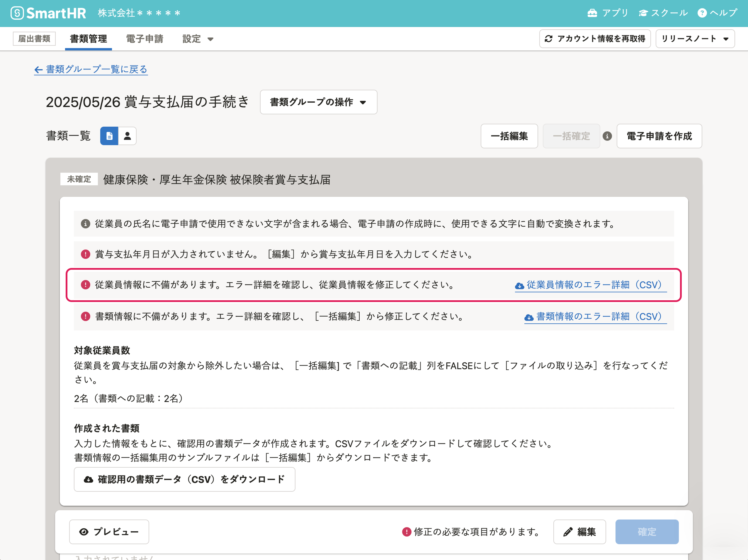Click text 2名（書類への記載：2名）
The height and width of the screenshot is (560, 748).
(130, 398)
